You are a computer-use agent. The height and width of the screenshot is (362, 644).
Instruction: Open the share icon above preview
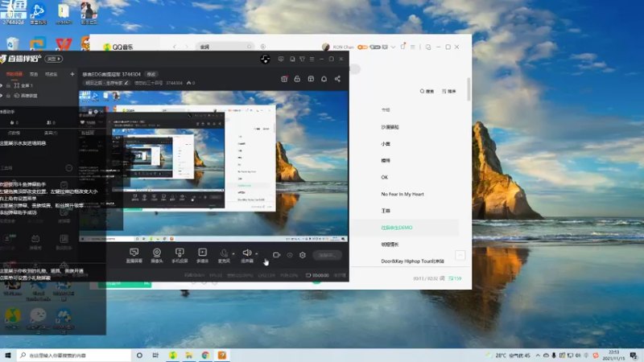point(337,79)
